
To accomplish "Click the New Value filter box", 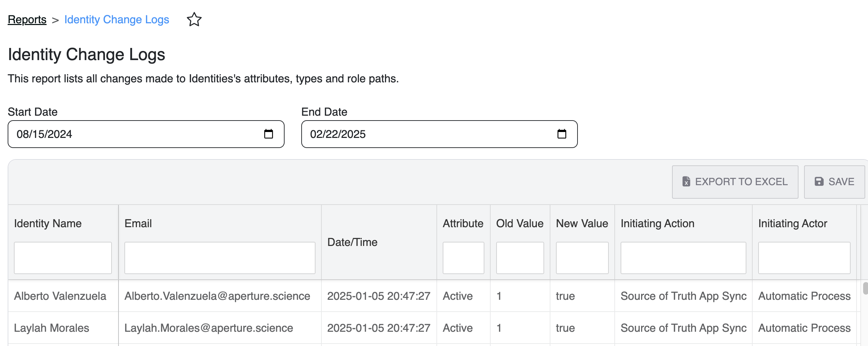I will [x=582, y=258].
